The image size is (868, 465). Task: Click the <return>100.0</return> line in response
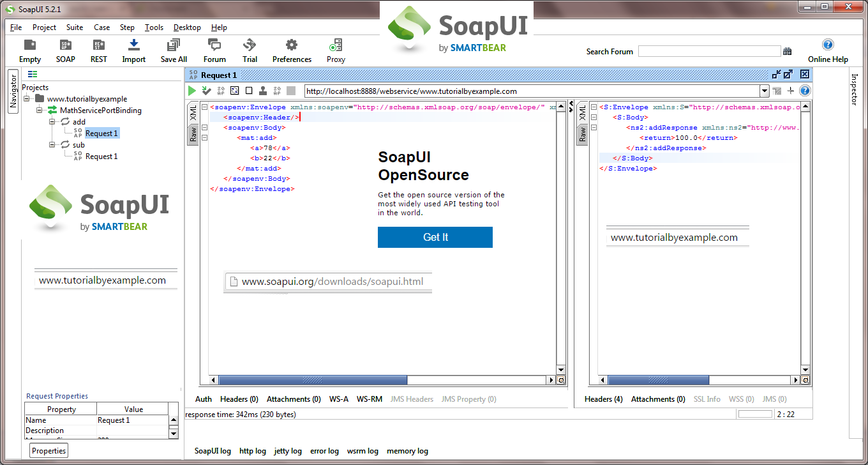689,138
